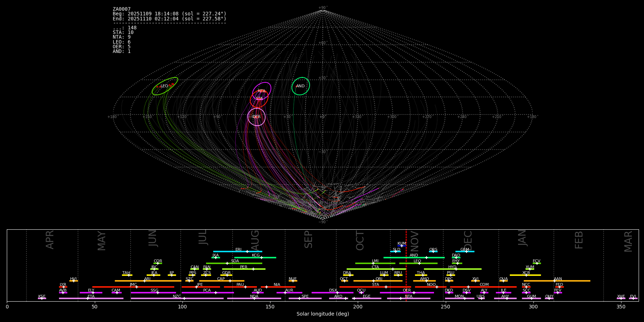Viewport: 644px width, 322px height.
Task: Click the +90 latitude label atop map
Action: click(x=322, y=8)
